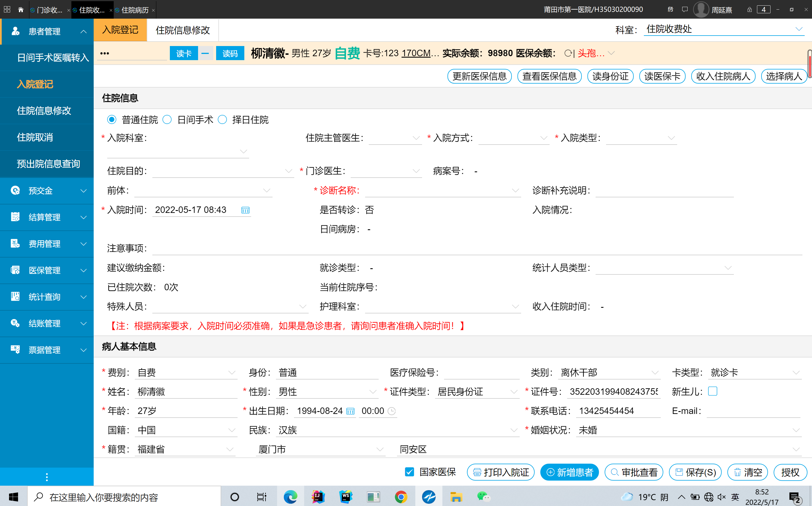Select the 择日住院 radio option
This screenshot has width=812, height=506.
pyautogui.click(x=222, y=119)
